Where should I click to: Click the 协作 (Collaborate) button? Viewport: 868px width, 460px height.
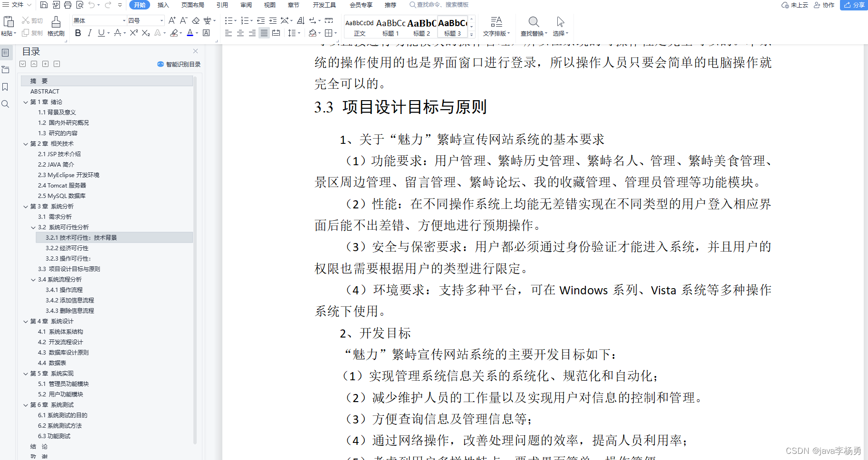[x=824, y=5]
